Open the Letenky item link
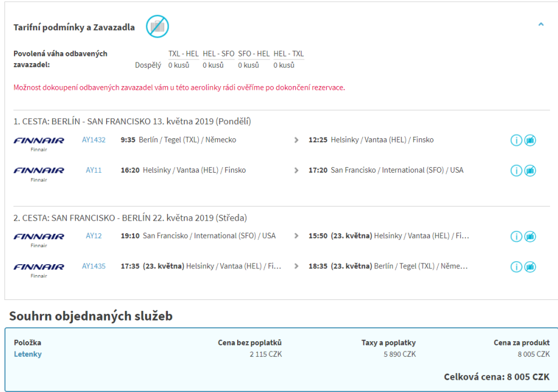The height and width of the screenshot is (392, 558). pyautogui.click(x=28, y=354)
